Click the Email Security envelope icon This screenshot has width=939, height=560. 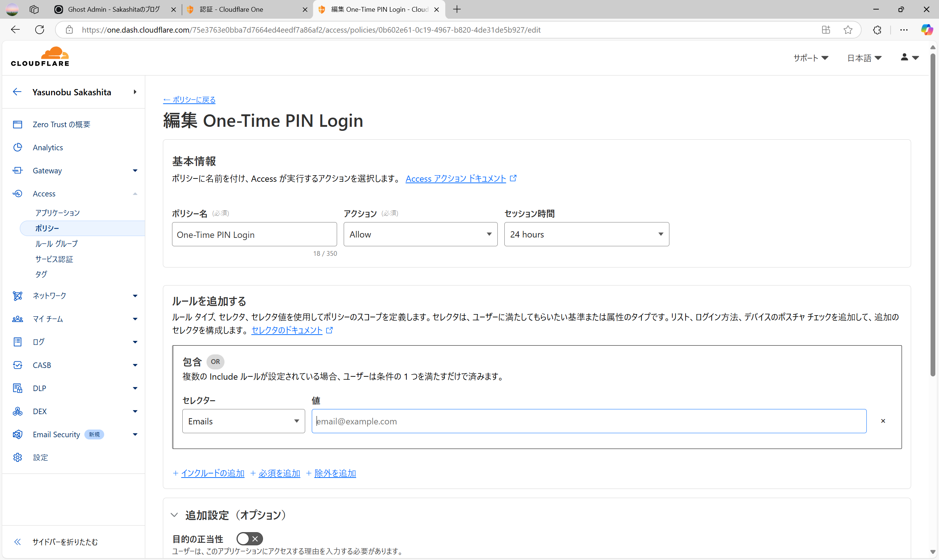click(x=17, y=434)
